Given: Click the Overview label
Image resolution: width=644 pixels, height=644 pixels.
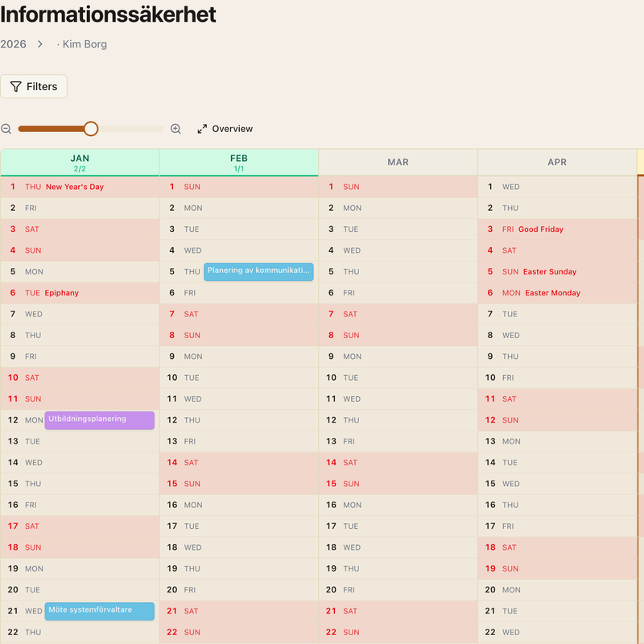Looking at the screenshot, I should (233, 129).
